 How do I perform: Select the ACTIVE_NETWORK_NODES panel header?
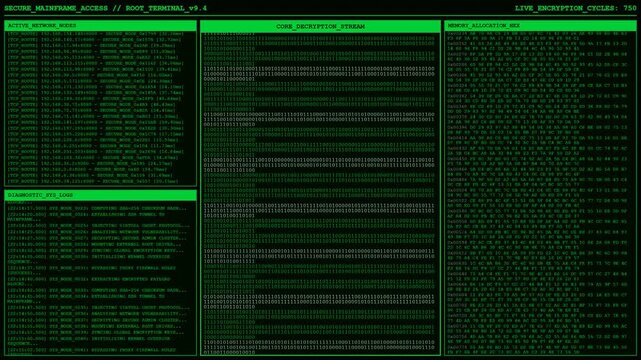101,26
